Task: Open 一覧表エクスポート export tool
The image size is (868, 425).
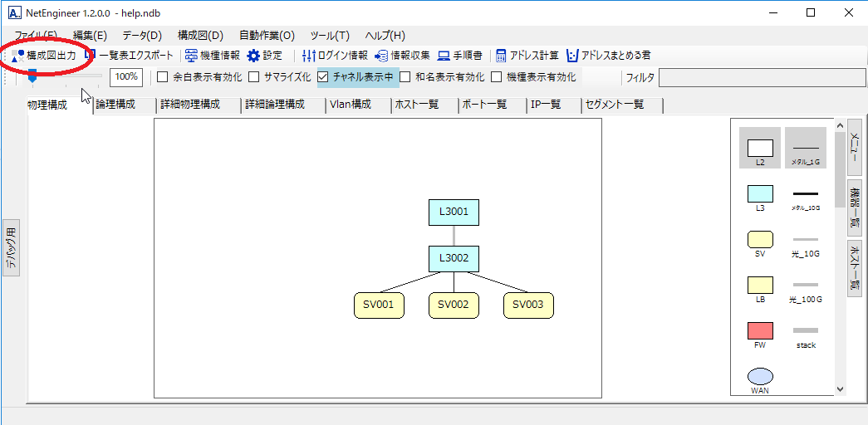Action: pos(130,56)
